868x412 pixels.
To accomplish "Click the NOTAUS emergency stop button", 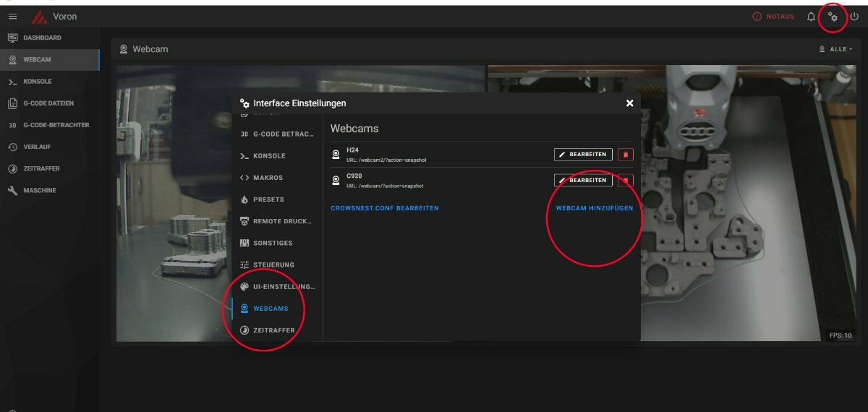I will [x=773, y=17].
